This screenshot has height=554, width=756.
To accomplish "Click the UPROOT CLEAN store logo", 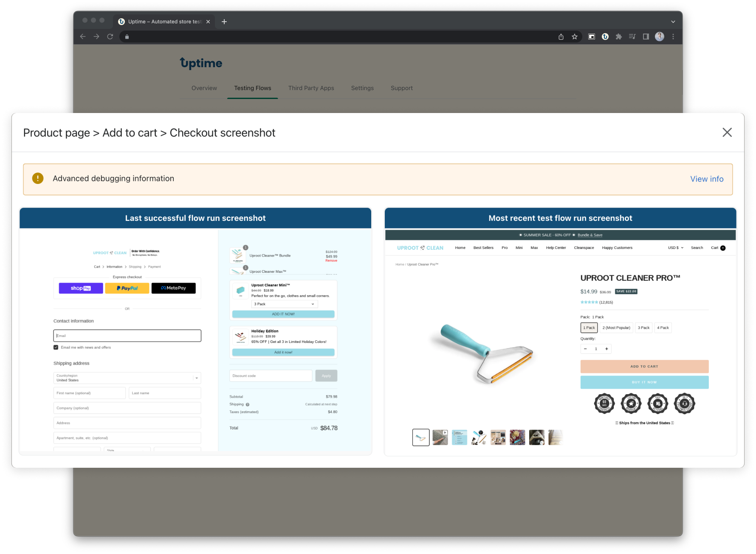I will click(420, 248).
